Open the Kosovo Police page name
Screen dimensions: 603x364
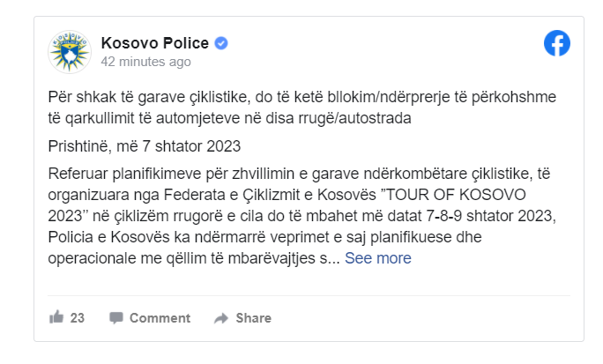pyautogui.click(x=154, y=43)
